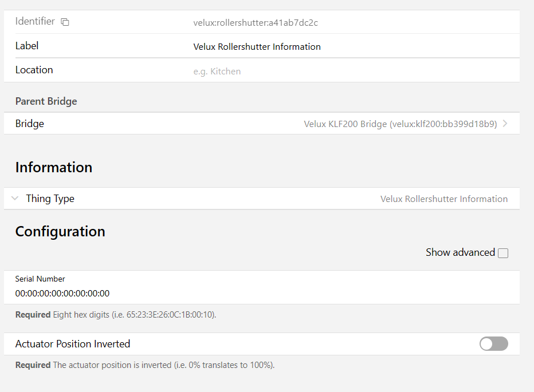Viewport: 534px width, 392px height.
Task: Expand the Thing Type section chevron
Action: (15, 198)
